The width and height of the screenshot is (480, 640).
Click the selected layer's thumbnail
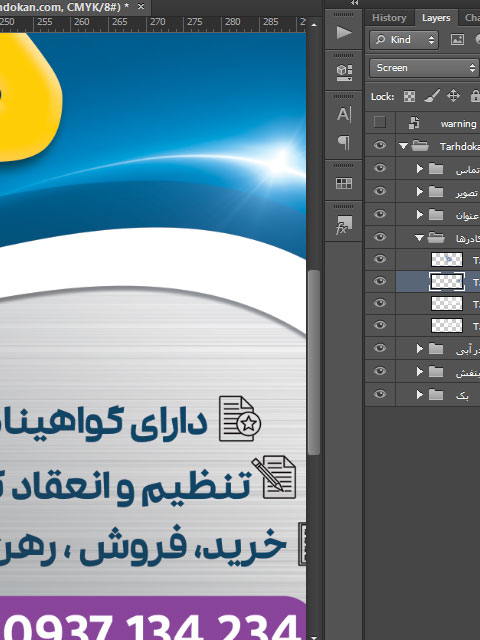pyautogui.click(x=447, y=281)
